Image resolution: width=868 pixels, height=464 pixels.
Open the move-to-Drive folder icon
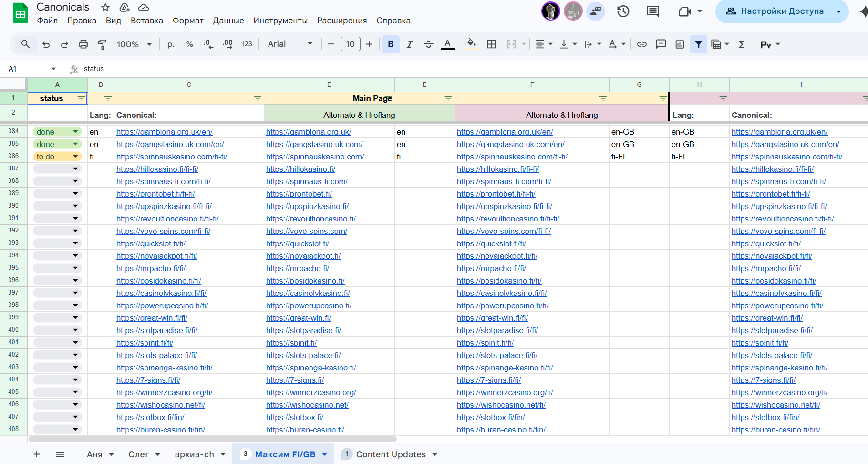(x=124, y=7)
